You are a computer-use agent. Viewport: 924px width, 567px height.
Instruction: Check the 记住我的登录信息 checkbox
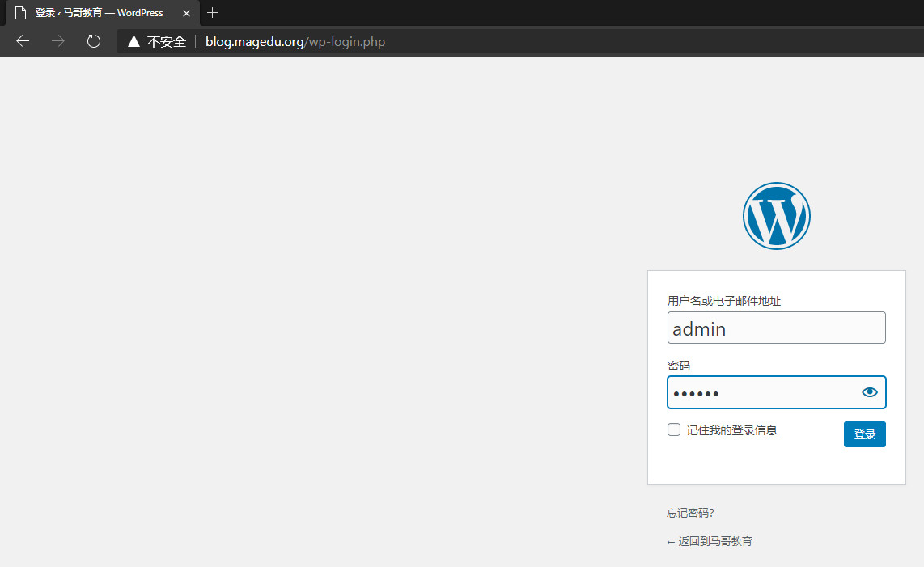pos(673,429)
